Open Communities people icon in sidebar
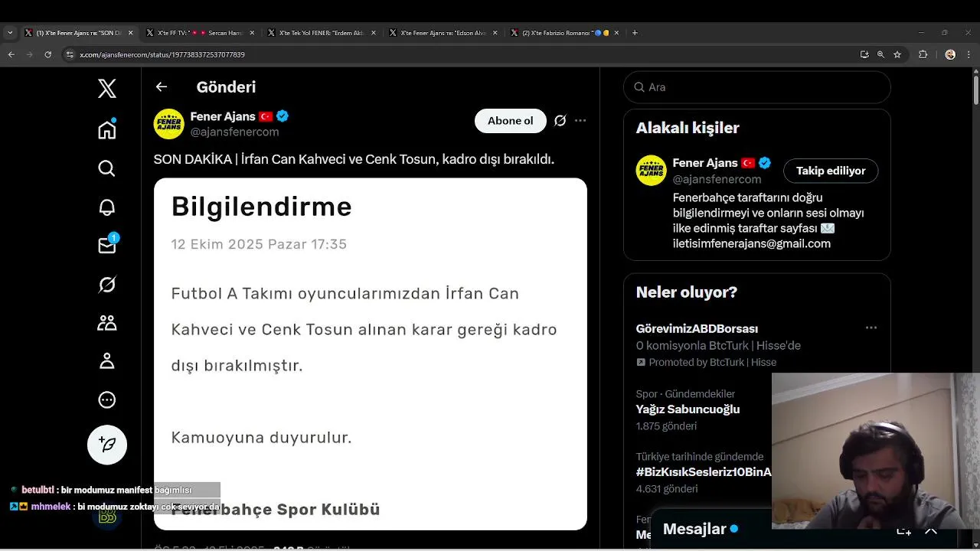This screenshot has width=980, height=551. coord(107,323)
